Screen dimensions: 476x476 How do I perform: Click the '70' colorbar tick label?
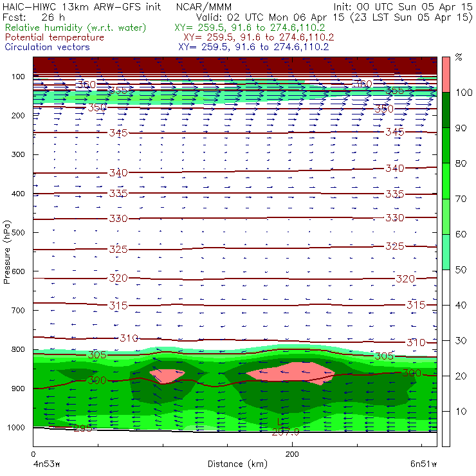(461, 199)
